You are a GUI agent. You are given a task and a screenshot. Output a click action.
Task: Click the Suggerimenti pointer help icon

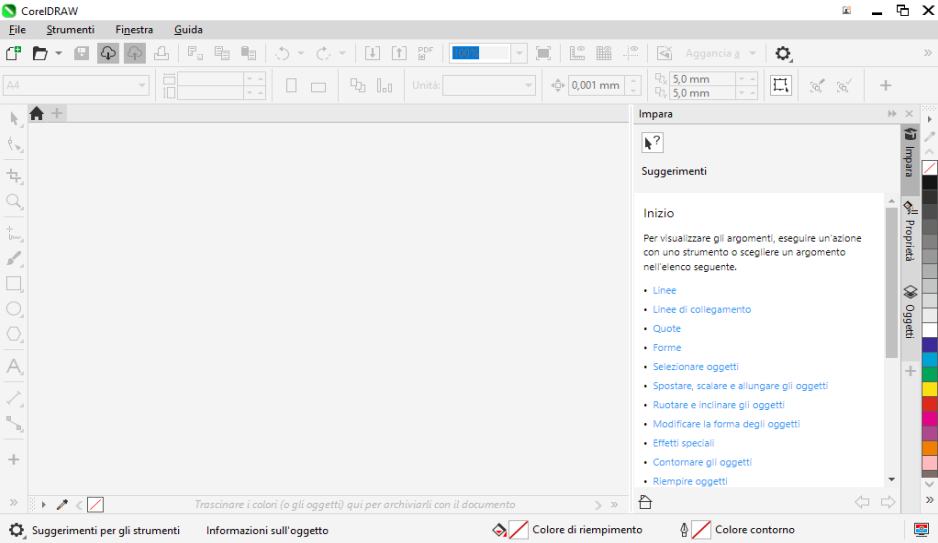click(x=652, y=142)
